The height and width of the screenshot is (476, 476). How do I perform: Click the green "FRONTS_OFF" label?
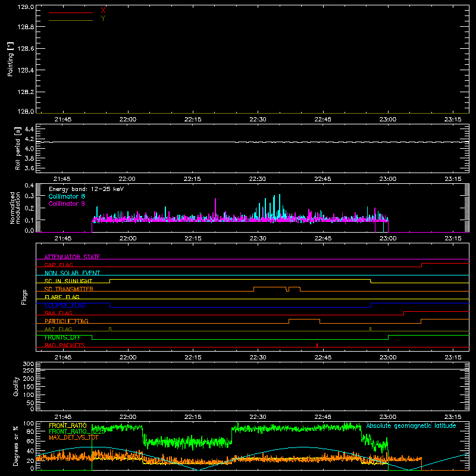62,337
